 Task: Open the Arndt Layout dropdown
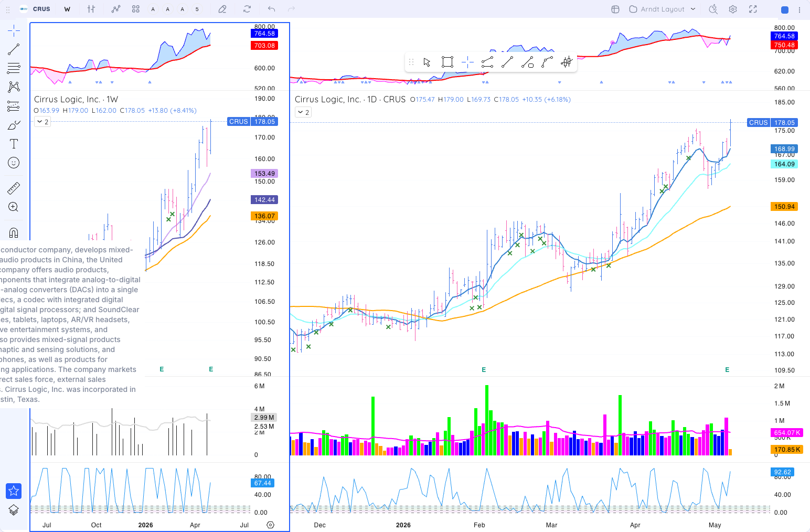point(663,9)
